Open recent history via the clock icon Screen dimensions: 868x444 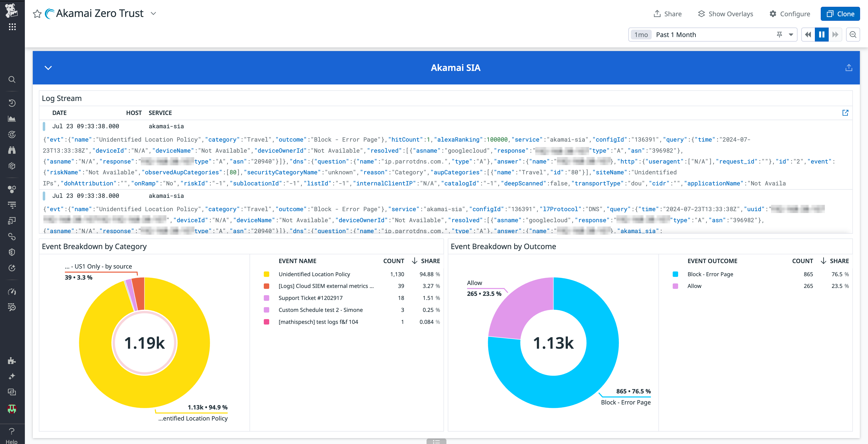click(x=12, y=103)
